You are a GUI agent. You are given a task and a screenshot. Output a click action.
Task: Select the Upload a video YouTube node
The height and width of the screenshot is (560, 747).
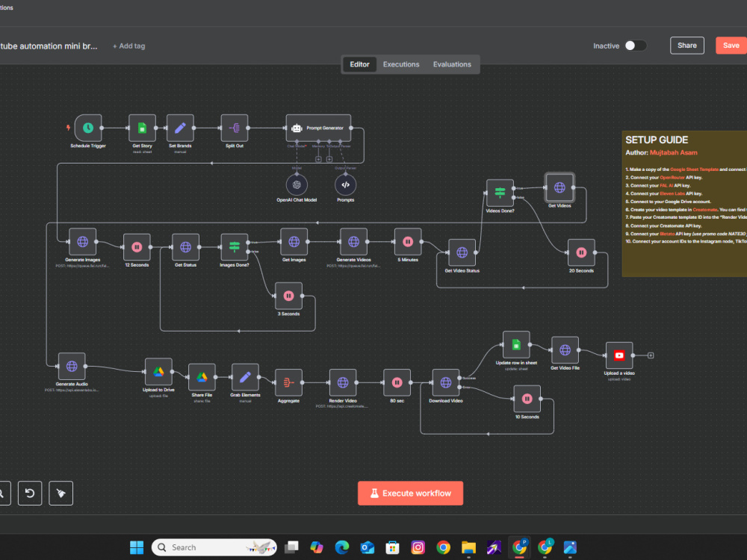(x=619, y=355)
